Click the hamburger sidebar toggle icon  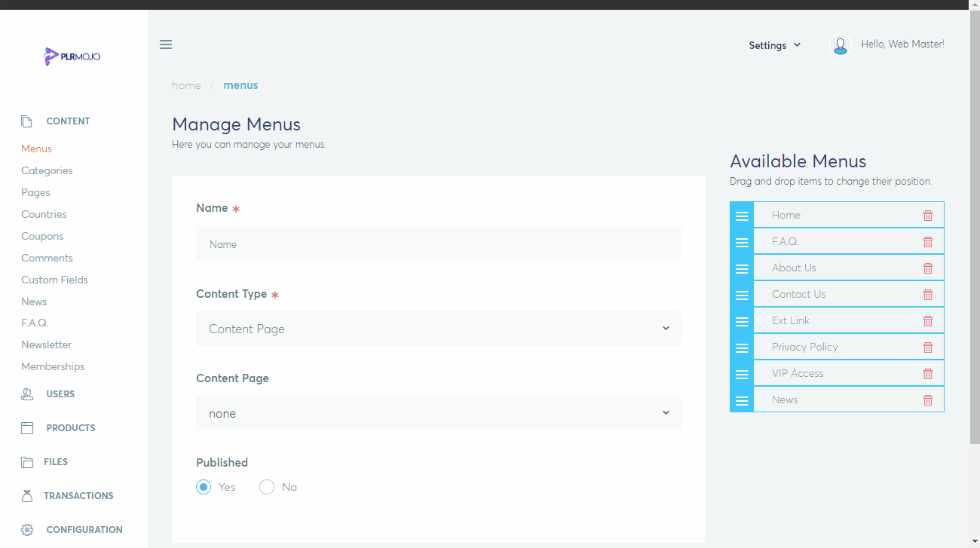point(166,44)
